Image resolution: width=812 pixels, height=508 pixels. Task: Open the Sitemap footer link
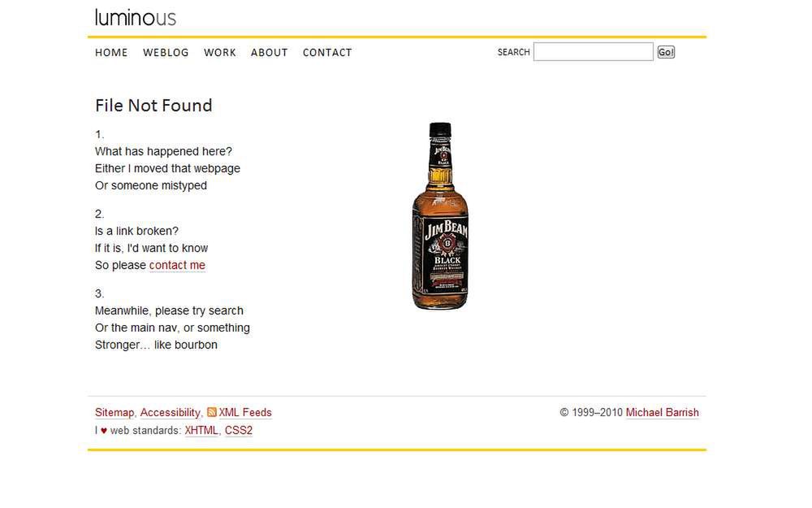pos(114,412)
